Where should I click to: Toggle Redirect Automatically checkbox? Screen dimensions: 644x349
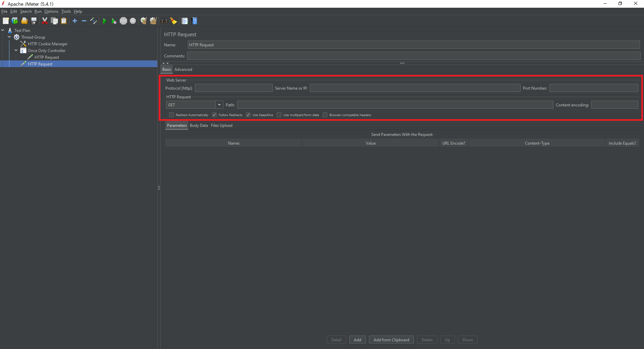(x=171, y=115)
